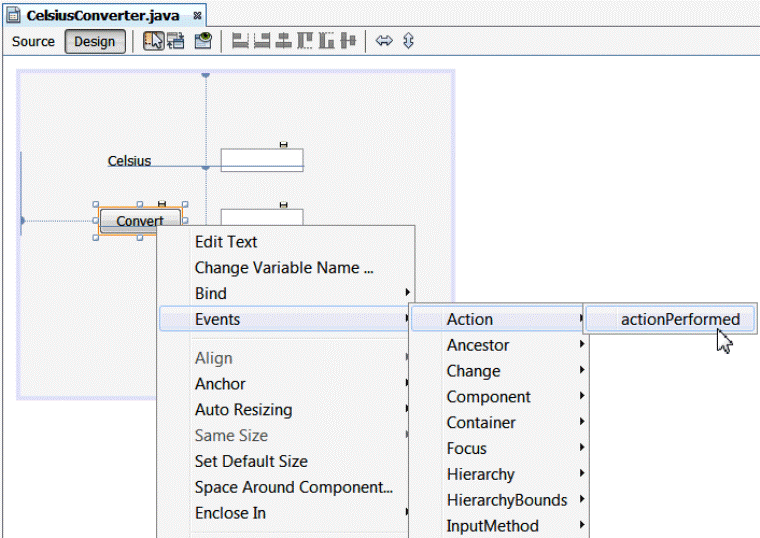Toggle vertical resizability arrow icon

pos(408,41)
